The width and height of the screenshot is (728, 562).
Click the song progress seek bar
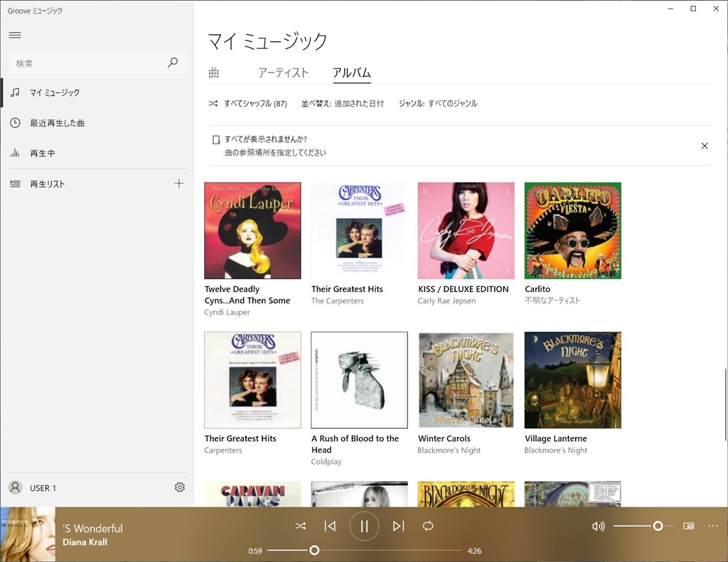point(365,551)
